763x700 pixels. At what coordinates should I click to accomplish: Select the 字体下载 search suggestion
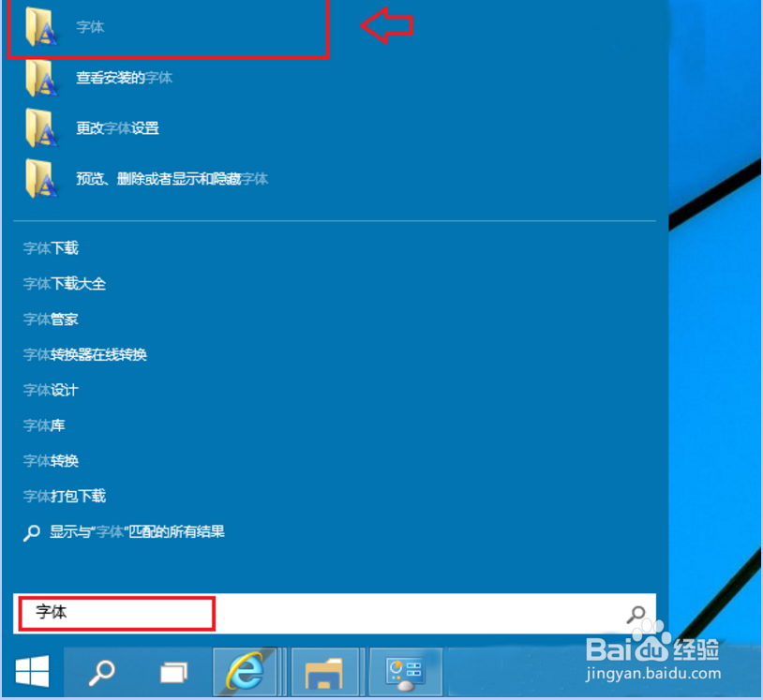tap(50, 248)
